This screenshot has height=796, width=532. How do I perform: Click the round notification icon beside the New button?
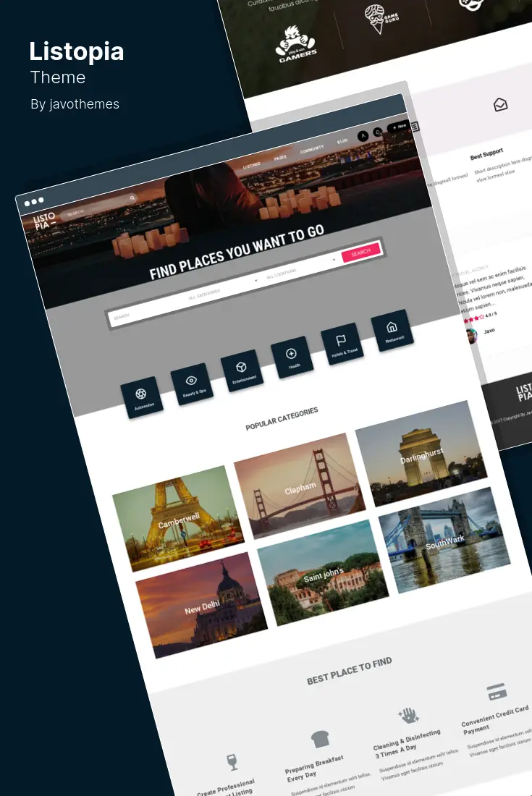pos(378,132)
